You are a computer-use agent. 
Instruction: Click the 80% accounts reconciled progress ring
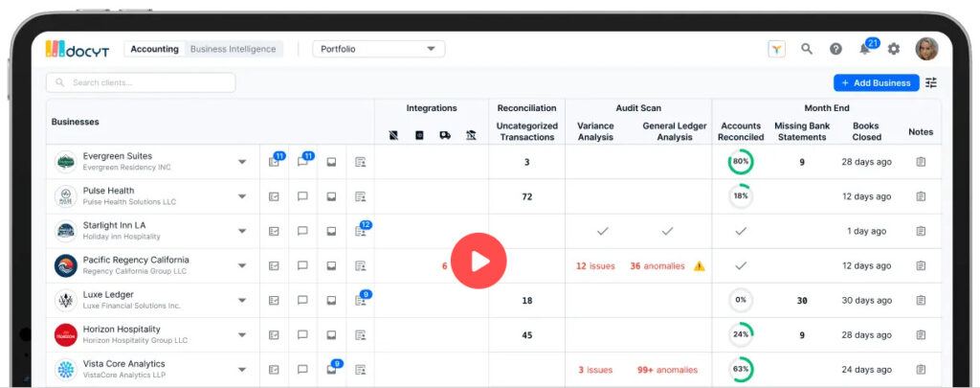point(741,162)
